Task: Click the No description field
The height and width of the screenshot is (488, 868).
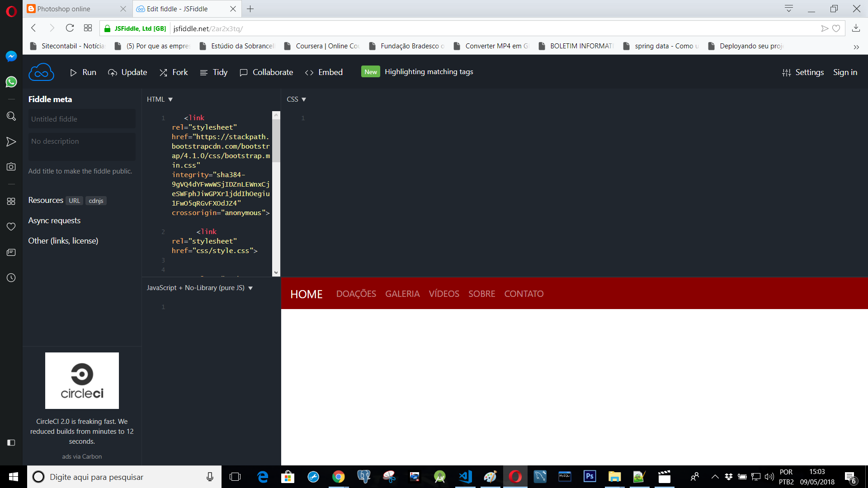Action: 82,146
